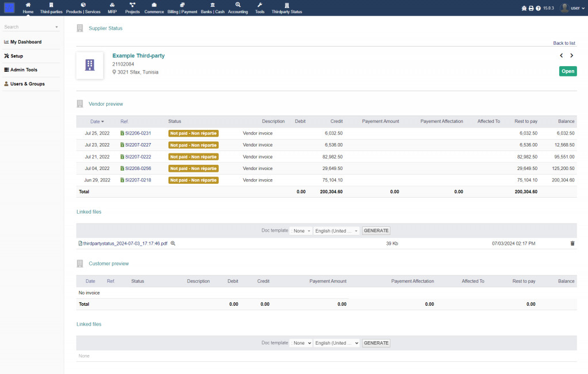Open invoice SI2207-0222 link

[x=138, y=157]
